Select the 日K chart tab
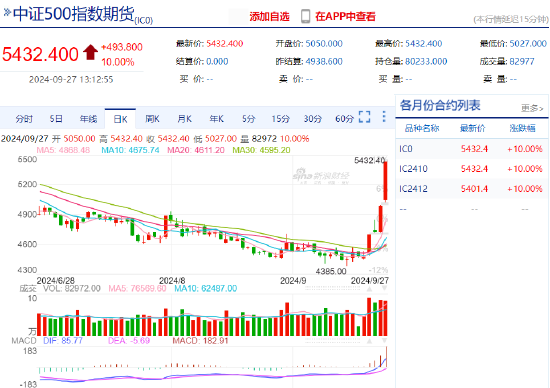Viewport: 550px width, 388px height. [120, 119]
